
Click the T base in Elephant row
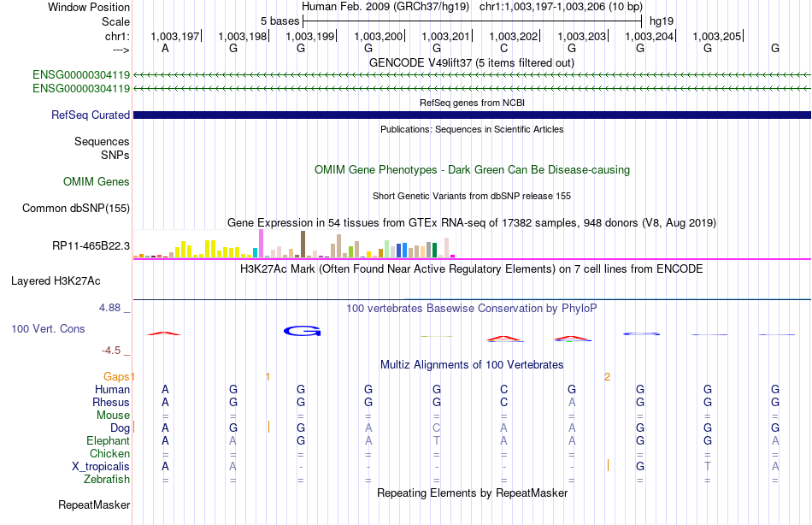437,440
